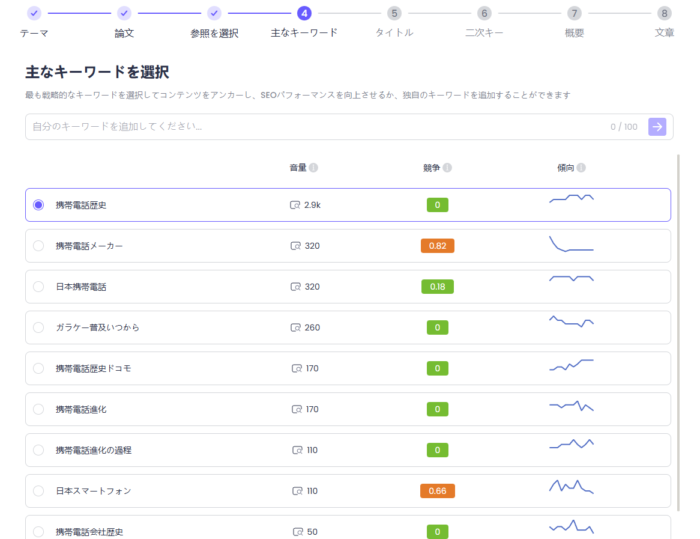Click the completed checkmark step for テーマ
The image size is (700, 539).
pyautogui.click(x=34, y=13)
